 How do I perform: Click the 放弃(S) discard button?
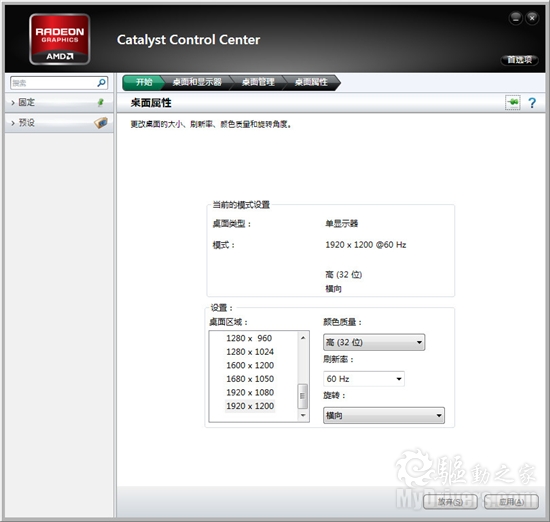click(450, 502)
